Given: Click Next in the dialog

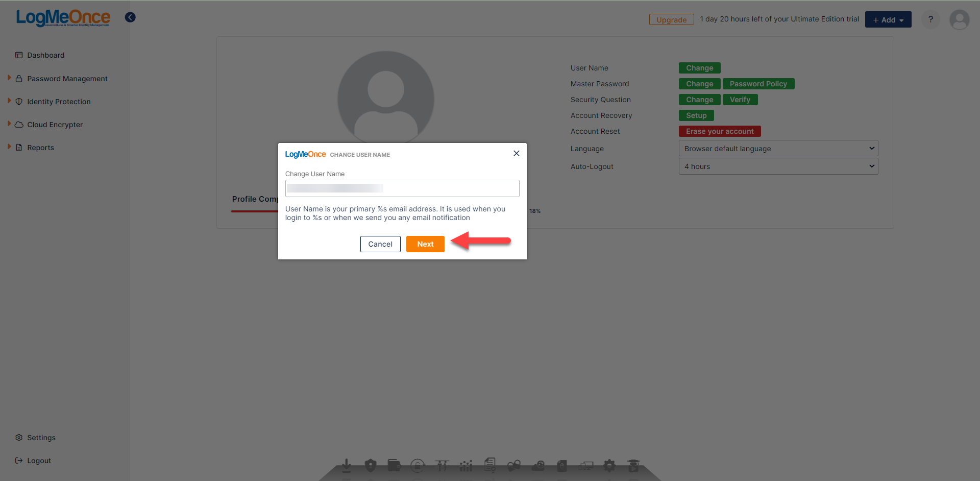Looking at the screenshot, I should click(425, 244).
